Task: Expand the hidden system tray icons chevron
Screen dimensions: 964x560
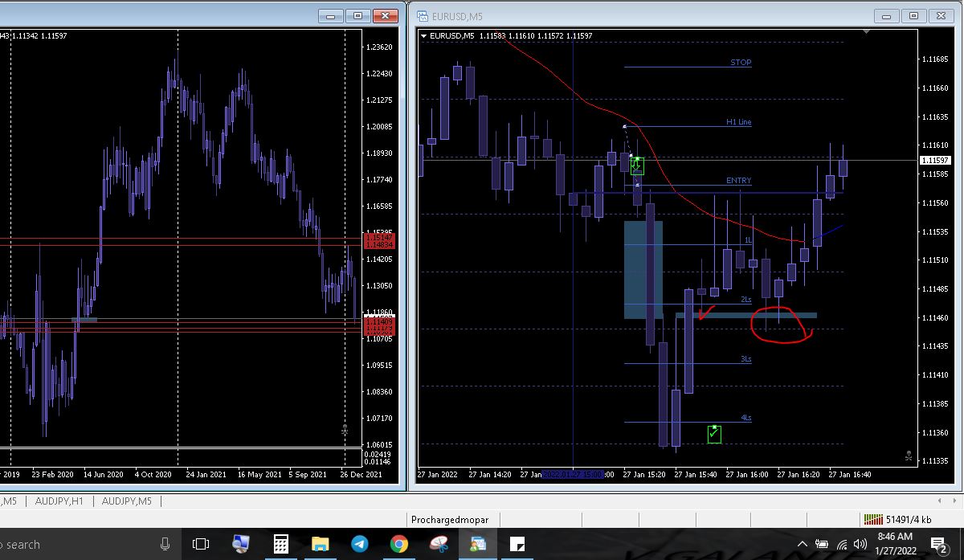Action: click(x=803, y=544)
